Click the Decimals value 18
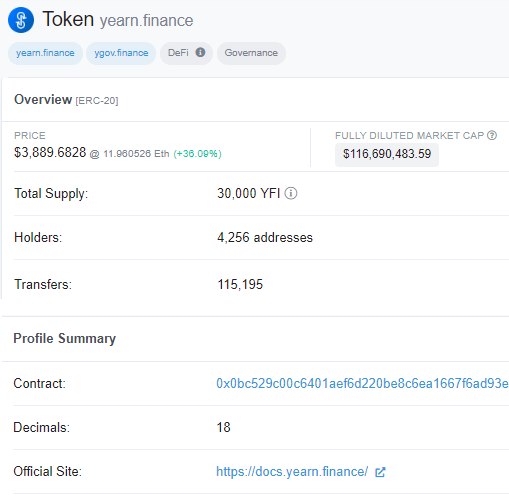 (x=223, y=427)
